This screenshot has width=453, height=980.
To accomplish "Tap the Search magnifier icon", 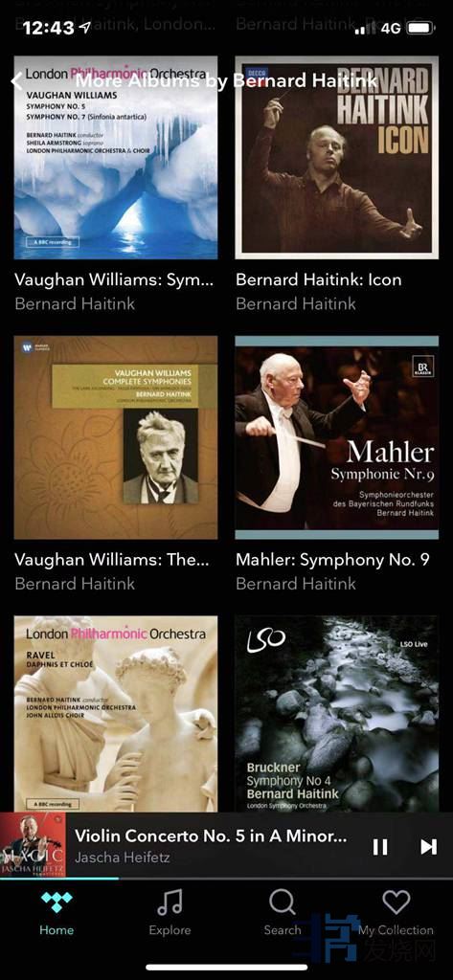I will pyautogui.click(x=283, y=903).
